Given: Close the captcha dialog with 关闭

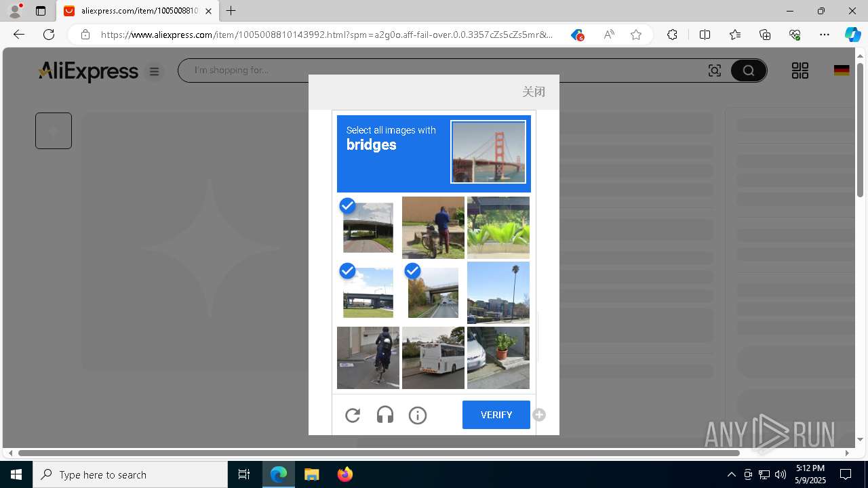Looking at the screenshot, I should coord(534,91).
